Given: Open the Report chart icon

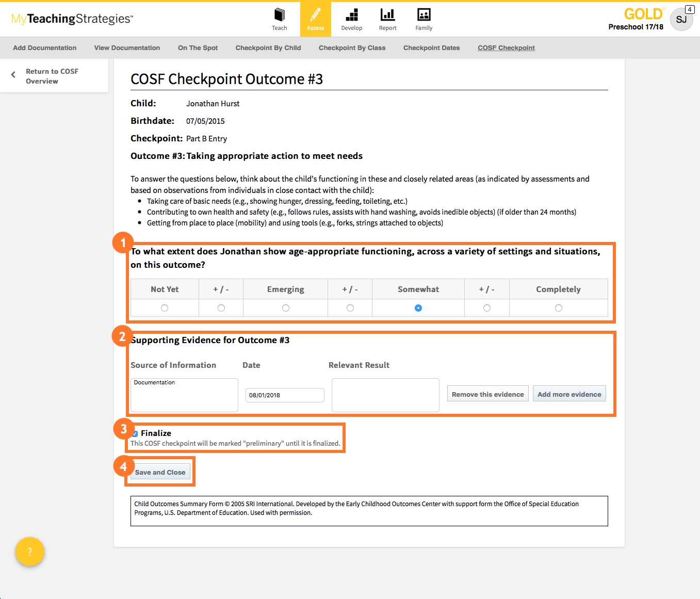Looking at the screenshot, I should click(x=387, y=15).
